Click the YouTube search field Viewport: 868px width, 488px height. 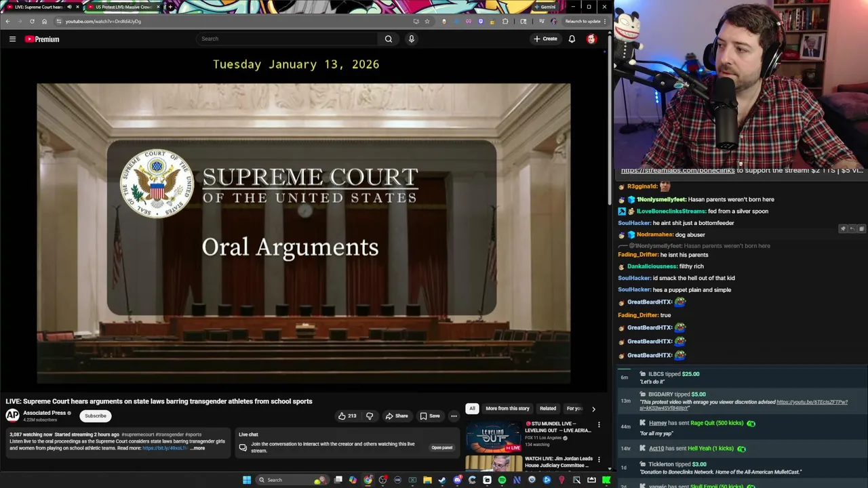coord(288,39)
